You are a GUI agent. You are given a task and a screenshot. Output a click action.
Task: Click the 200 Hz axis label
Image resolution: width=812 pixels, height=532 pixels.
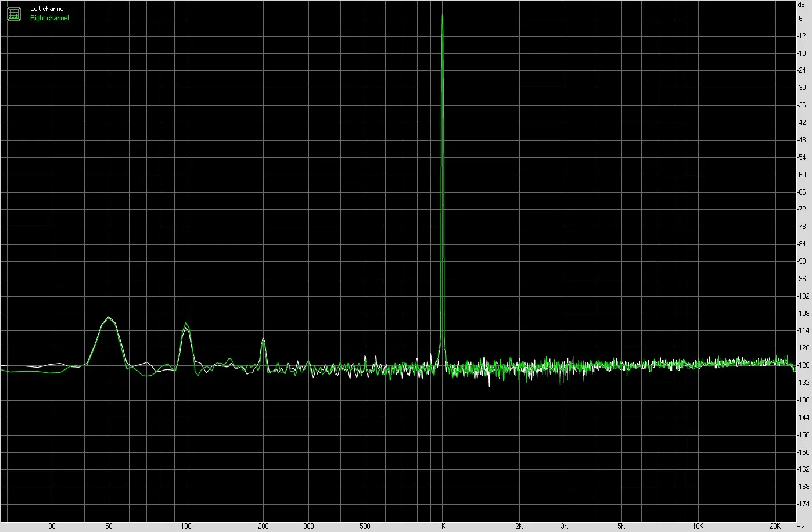tap(263, 526)
